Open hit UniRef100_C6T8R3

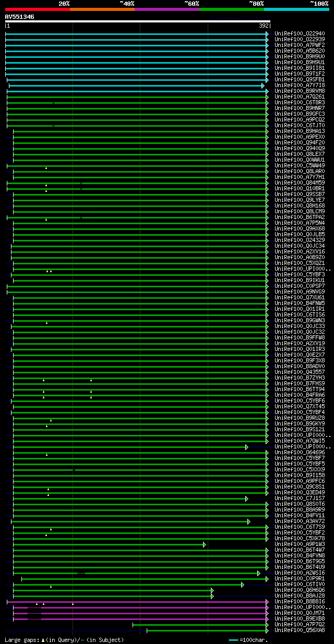point(300,103)
